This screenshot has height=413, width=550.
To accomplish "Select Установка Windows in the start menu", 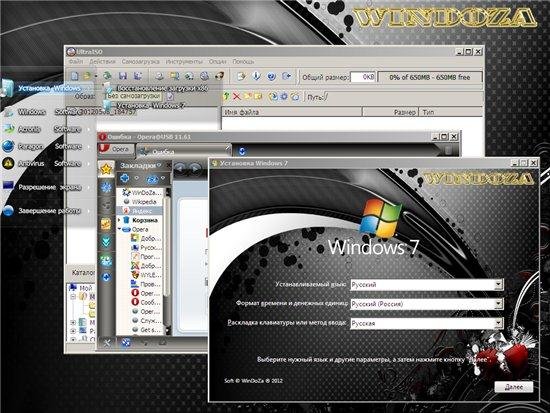I will 47,88.
